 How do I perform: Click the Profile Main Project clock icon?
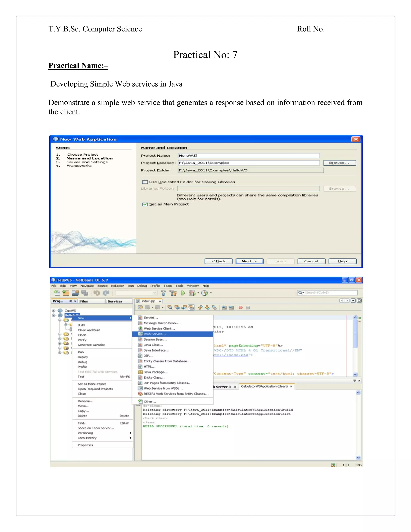tap(204, 293)
